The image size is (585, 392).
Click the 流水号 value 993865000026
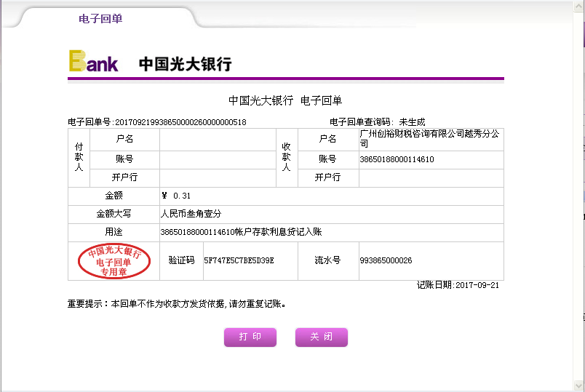386,260
